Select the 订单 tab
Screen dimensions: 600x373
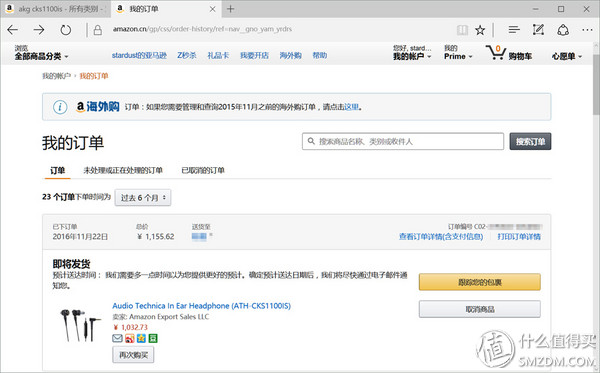click(x=57, y=171)
